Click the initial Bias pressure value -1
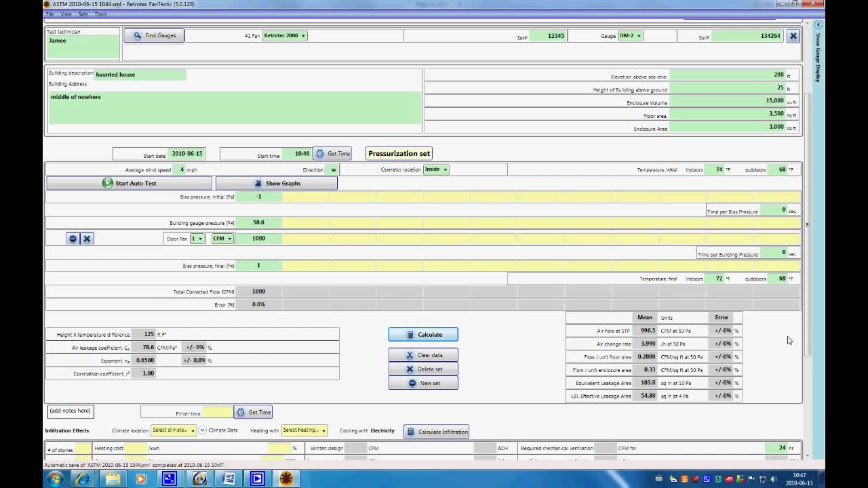 [x=258, y=197]
